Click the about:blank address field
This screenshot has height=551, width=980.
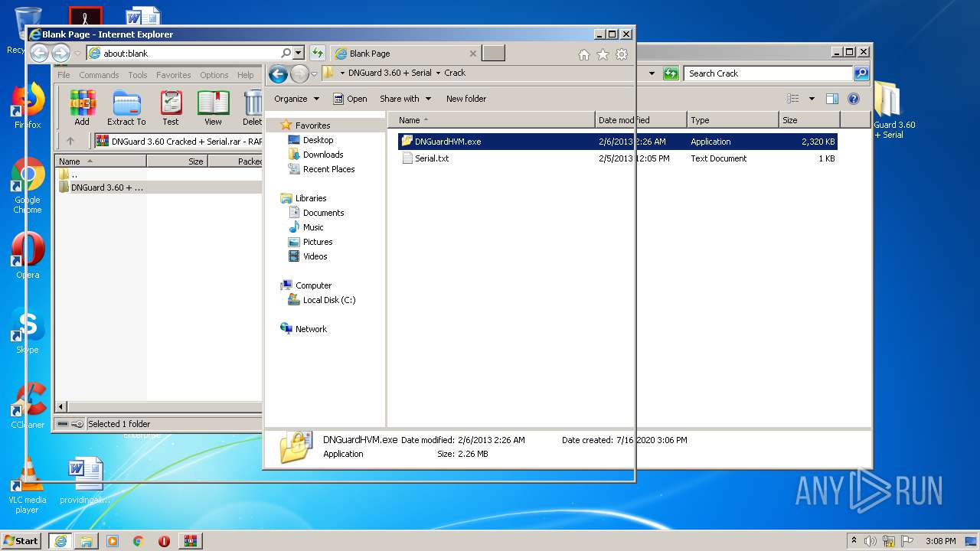pos(189,54)
